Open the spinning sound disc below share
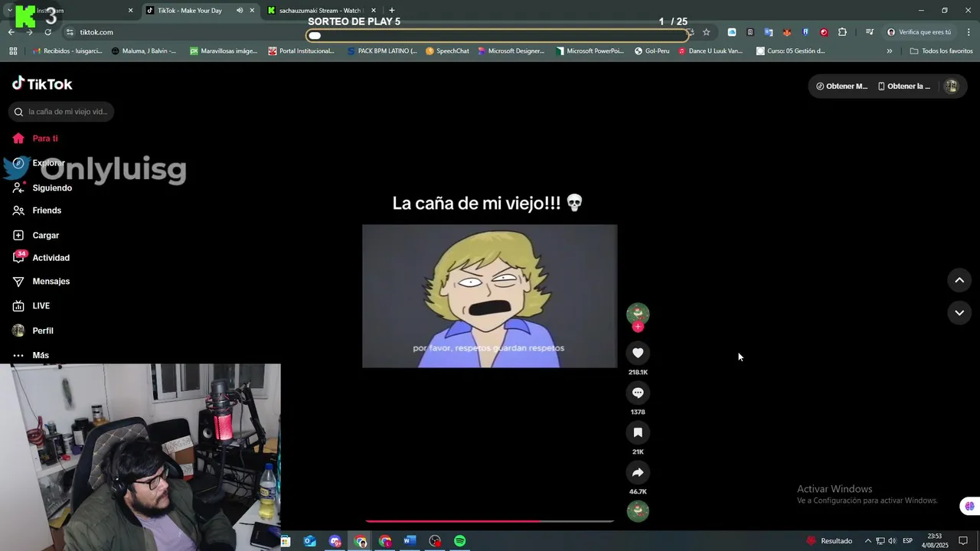Viewport: 980px width, 551px height. 638,510
